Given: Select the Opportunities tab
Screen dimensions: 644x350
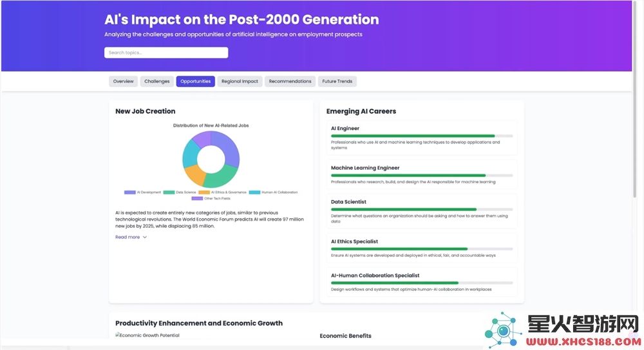Looking at the screenshot, I should click(196, 81).
